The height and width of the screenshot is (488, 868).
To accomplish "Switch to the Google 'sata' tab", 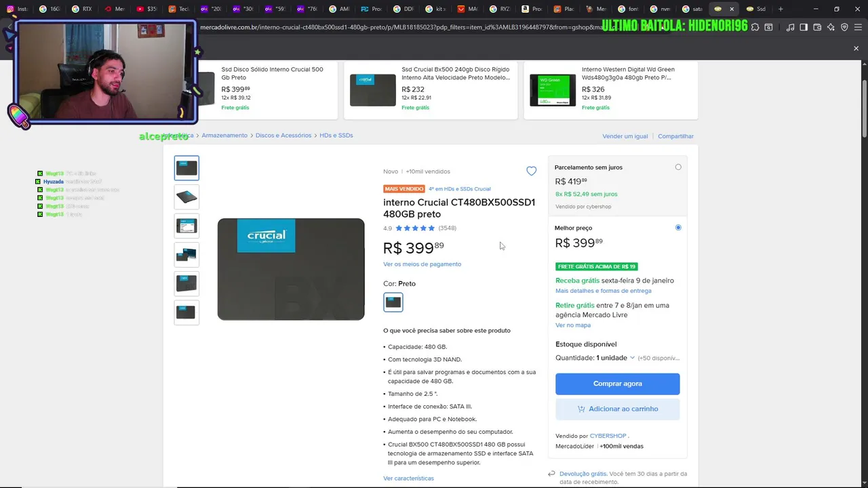I will pyautogui.click(x=692, y=9).
